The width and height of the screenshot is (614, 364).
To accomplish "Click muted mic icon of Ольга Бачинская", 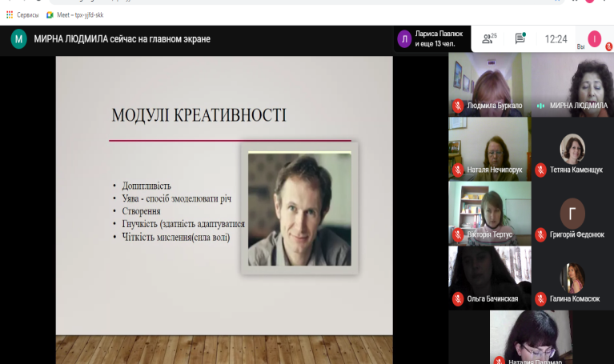I will click(458, 299).
